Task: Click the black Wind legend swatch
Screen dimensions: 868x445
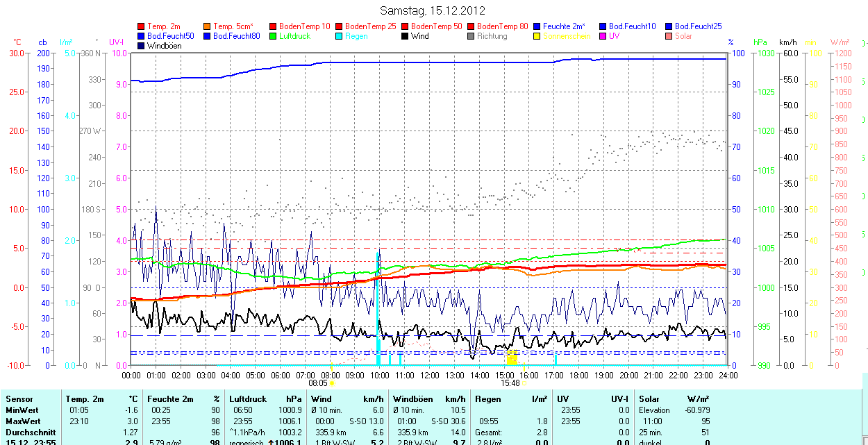Action: pyautogui.click(x=406, y=36)
